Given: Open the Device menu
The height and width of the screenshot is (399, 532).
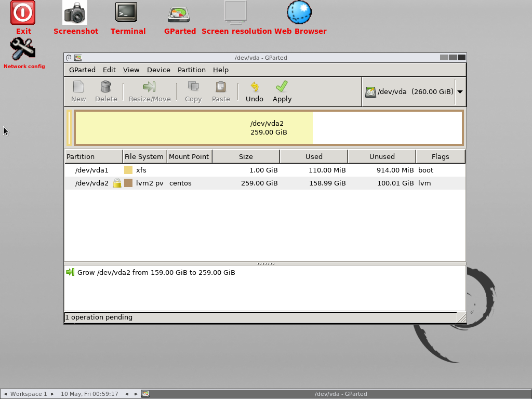Looking at the screenshot, I should 158,70.
